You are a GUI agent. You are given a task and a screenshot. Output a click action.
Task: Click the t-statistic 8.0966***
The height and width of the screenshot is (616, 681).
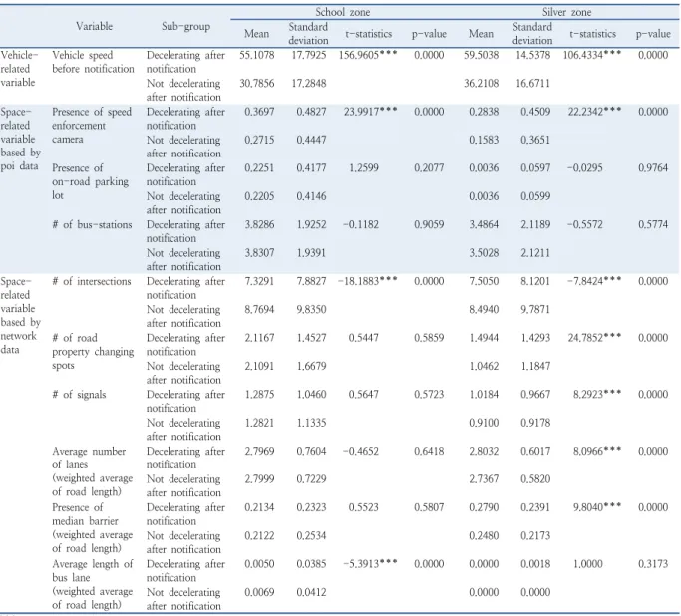coord(597,452)
